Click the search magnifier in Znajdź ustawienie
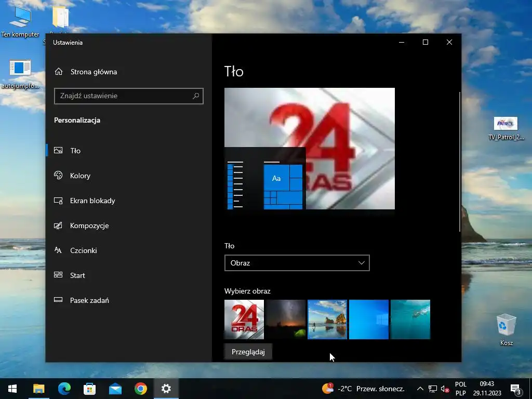 click(196, 96)
